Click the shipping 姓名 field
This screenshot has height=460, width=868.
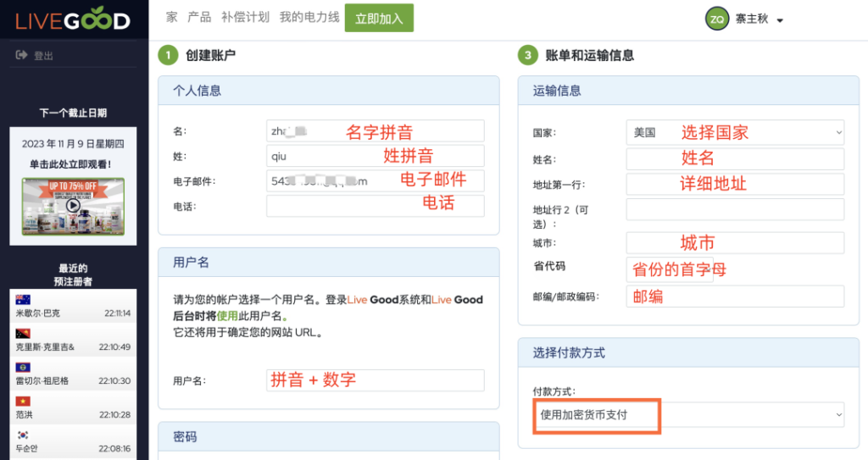coord(735,159)
